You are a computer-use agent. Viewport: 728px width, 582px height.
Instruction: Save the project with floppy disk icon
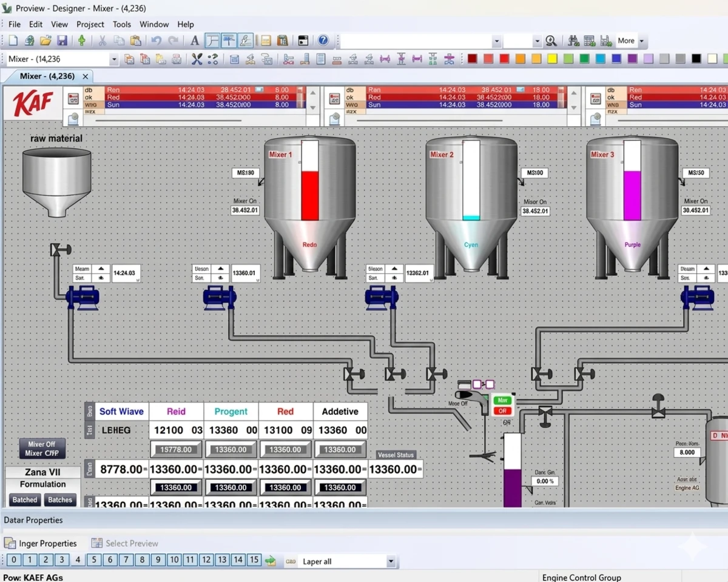(62, 41)
